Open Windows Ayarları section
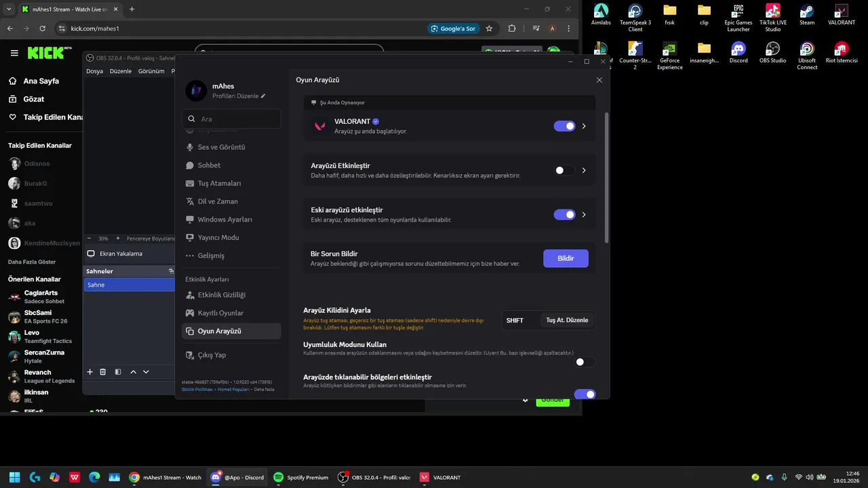This screenshot has width=868, height=488. click(x=231, y=220)
